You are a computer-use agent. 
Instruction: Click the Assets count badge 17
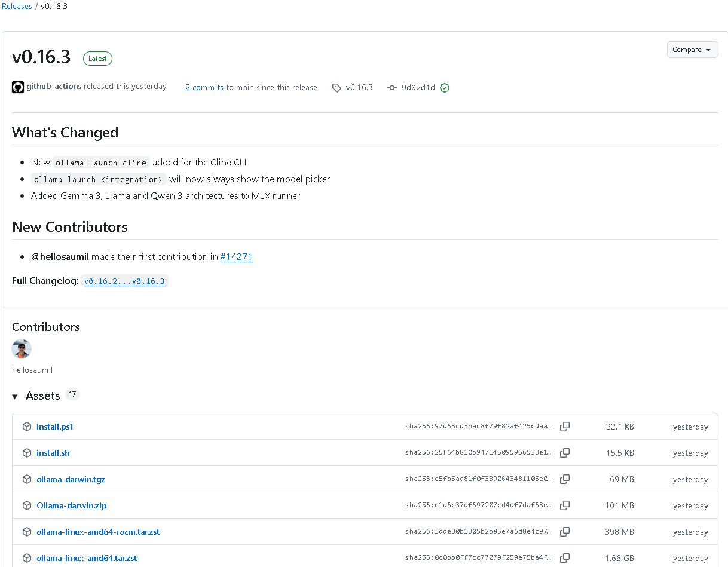coord(72,395)
